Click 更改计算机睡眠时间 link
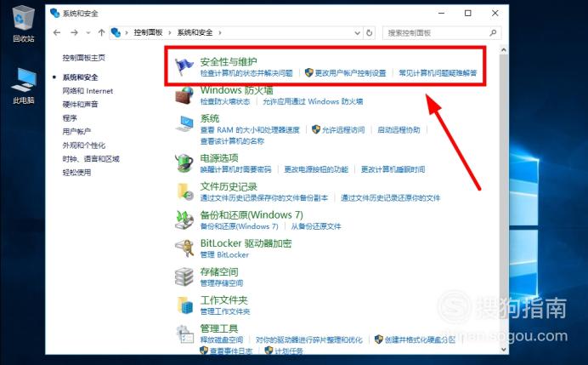 (x=393, y=169)
